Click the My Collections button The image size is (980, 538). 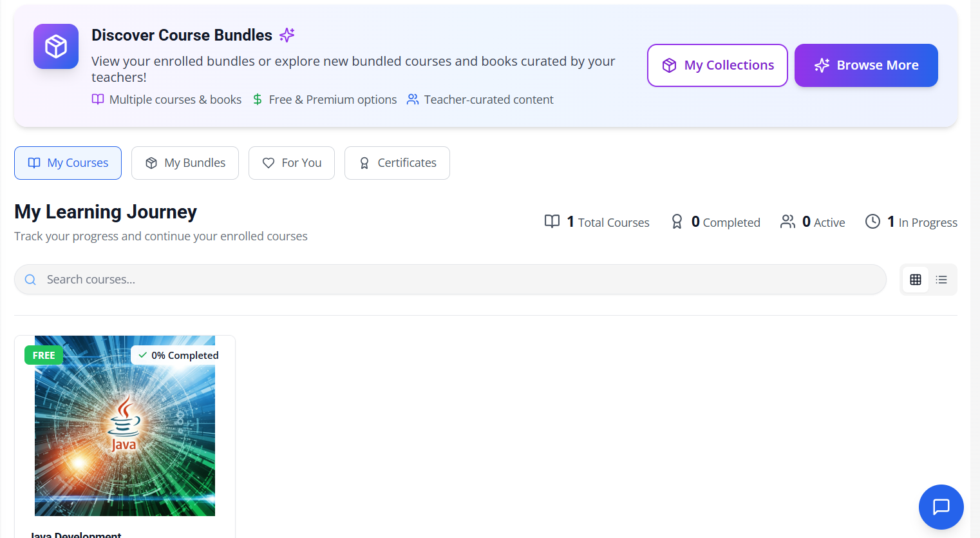click(717, 65)
